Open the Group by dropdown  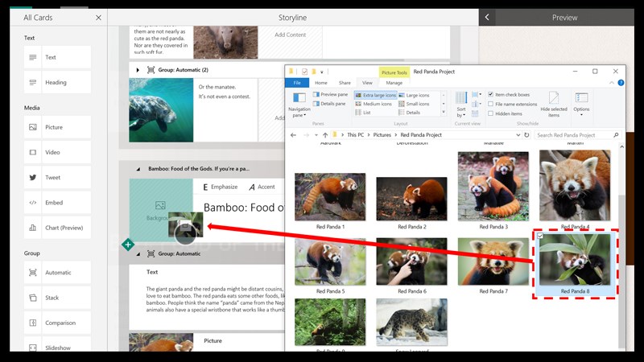click(x=477, y=95)
